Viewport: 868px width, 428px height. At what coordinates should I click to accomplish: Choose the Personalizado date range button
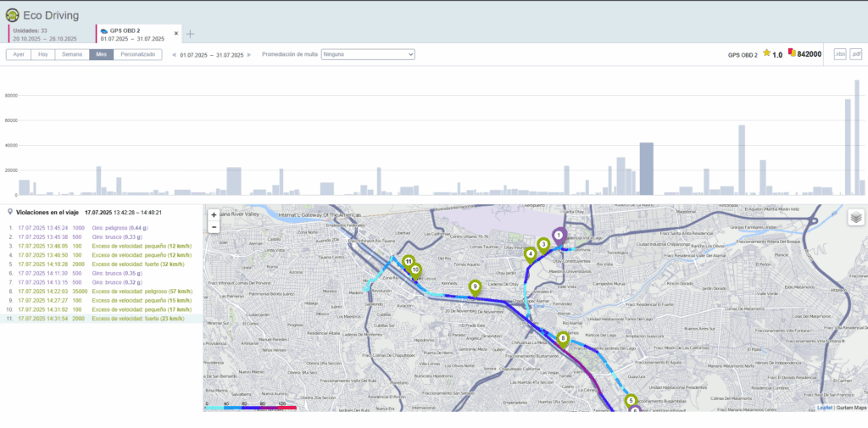click(137, 54)
